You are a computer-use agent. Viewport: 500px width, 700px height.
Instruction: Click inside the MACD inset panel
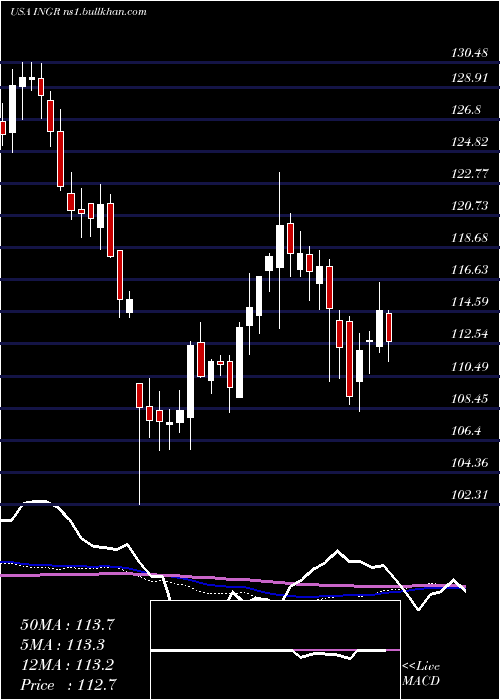pos(275,650)
